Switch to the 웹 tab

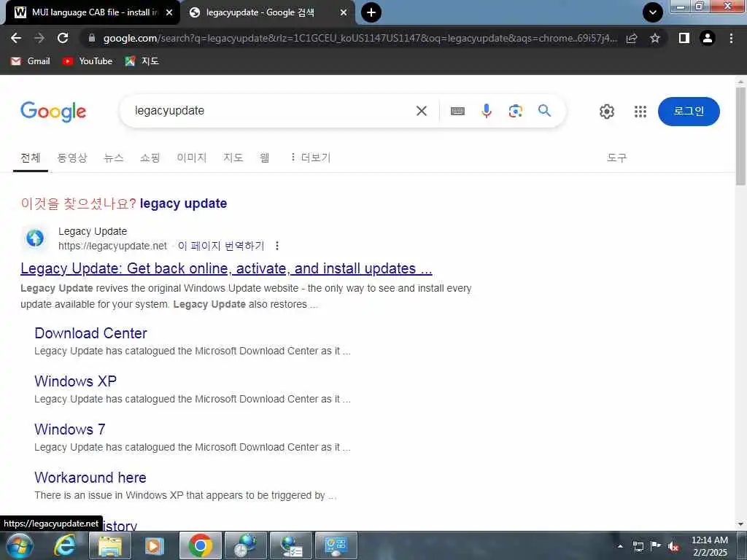click(264, 157)
